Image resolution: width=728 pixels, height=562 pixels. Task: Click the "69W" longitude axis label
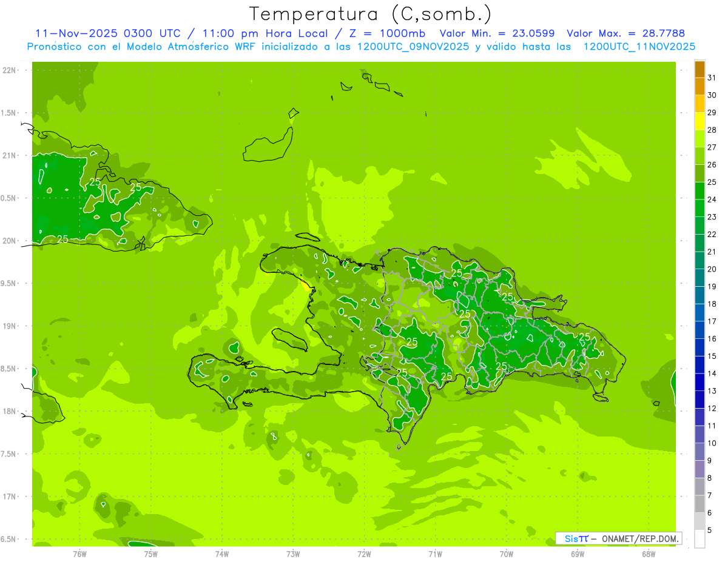click(578, 554)
